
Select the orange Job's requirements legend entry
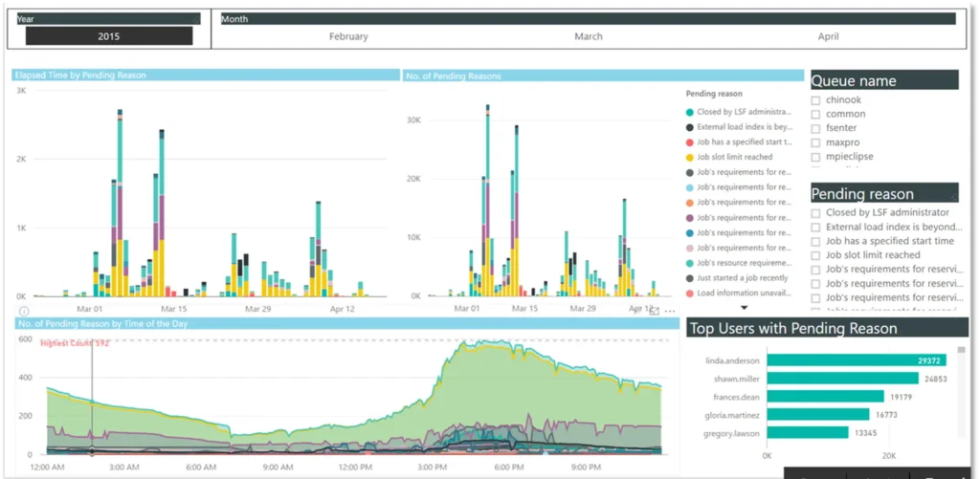(x=740, y=203)
